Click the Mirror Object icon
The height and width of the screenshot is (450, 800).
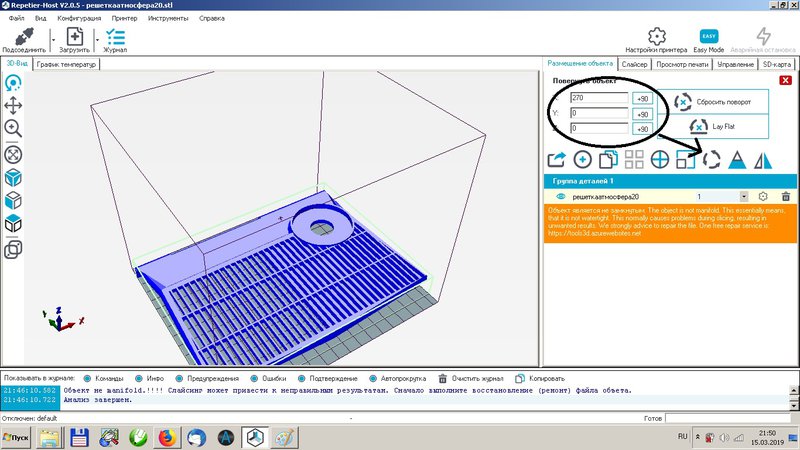click(x=763, y=159)
